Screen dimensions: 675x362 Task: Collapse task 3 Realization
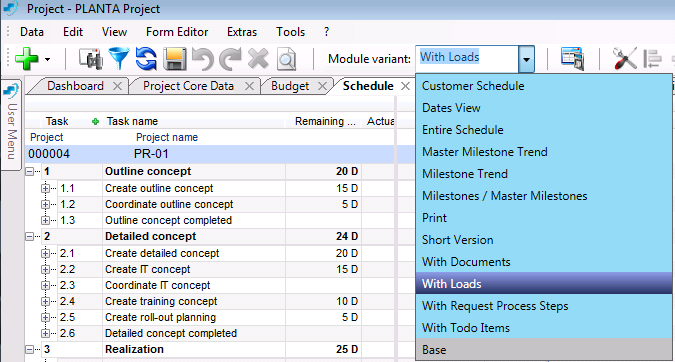(29, 349)
